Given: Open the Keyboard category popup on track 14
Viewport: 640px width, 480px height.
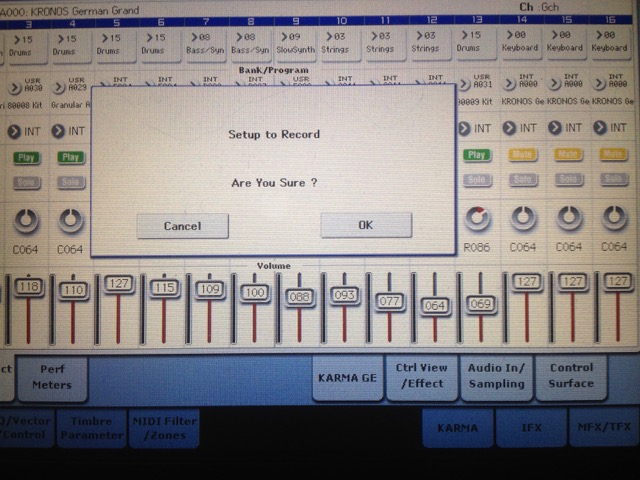Looking at the screenshot, I should click(x=520, y=42).
